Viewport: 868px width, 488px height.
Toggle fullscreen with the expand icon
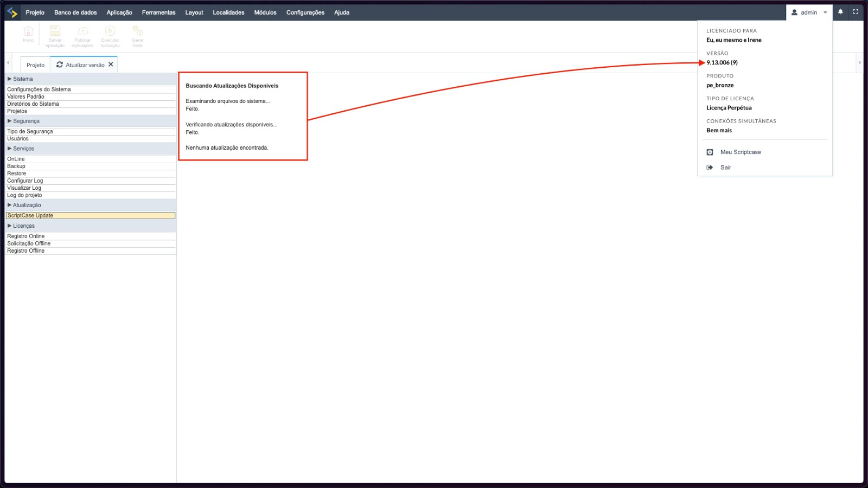pyautogui.click(x=856, y=12)
